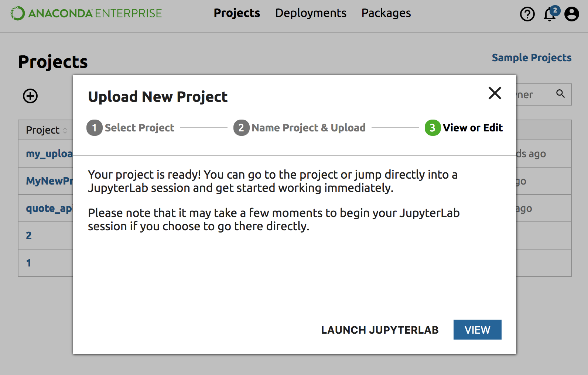Image resolution: width=588 pixels, height=375 pixels.
Task: Open the quote_api project link
Action: (49, 208)
